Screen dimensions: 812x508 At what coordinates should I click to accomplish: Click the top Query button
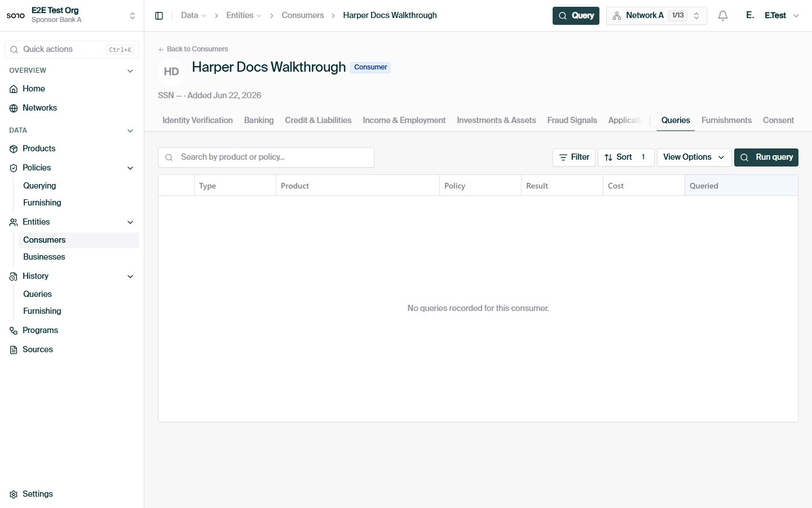[x=576, y=16]
